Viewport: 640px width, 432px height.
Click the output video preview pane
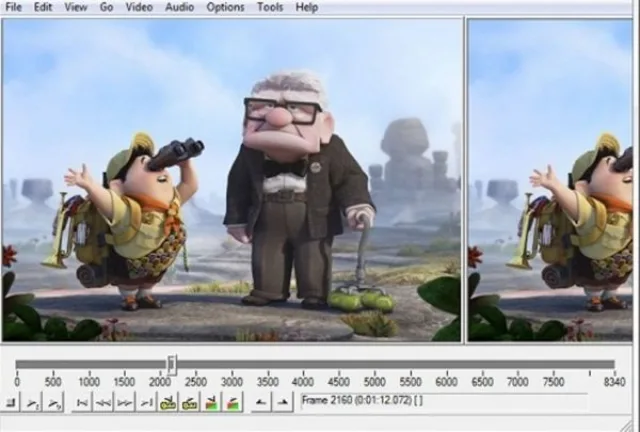(550, 180)
